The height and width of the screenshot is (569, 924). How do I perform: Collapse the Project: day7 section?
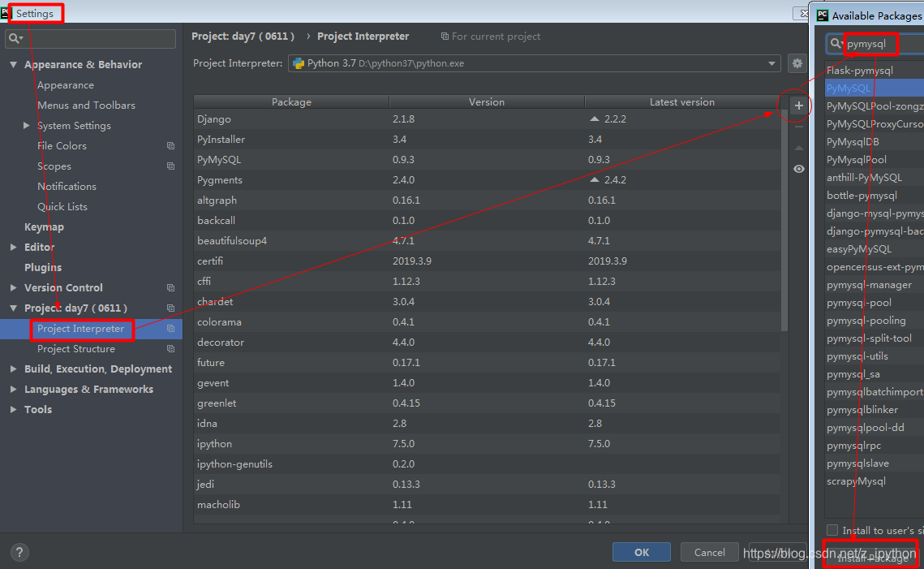(13, 308)
